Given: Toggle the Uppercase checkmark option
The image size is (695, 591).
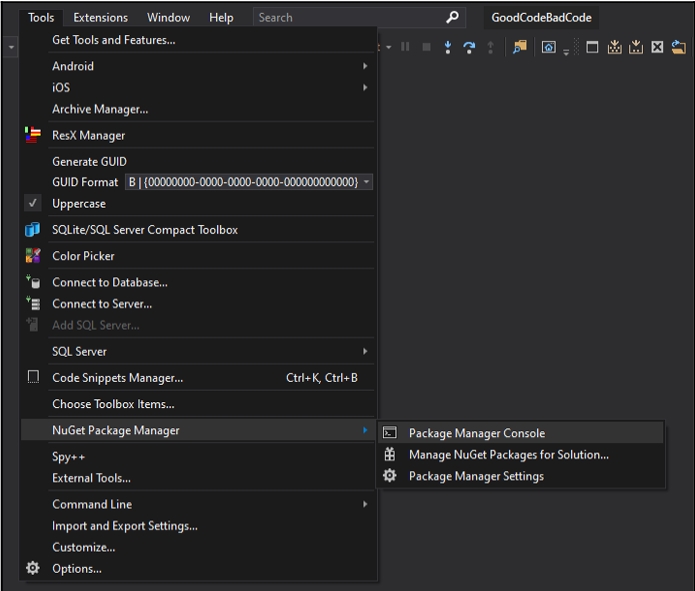Looking at the screenshot, I should pyautogui.click(x=33, y=204).
